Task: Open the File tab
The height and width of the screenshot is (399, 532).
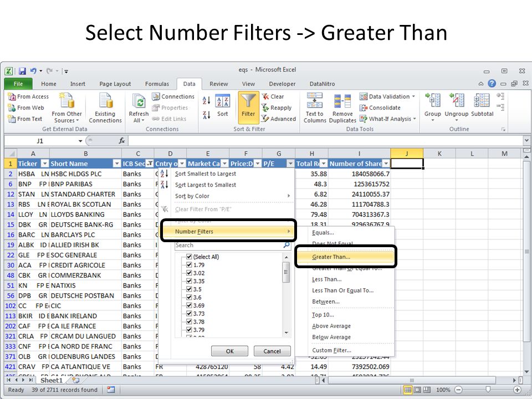Action: 18,84
